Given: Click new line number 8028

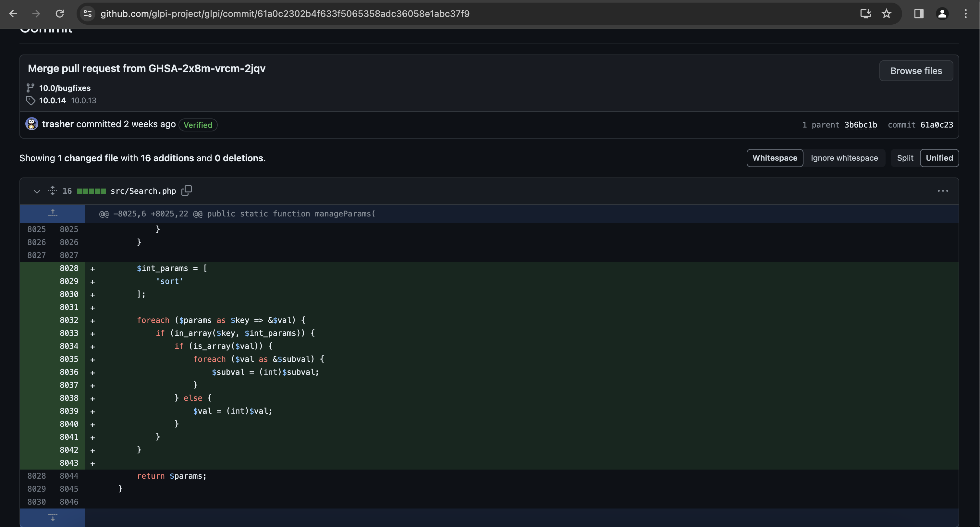Looking at the screenshot, I should click(x=69, y=268).
